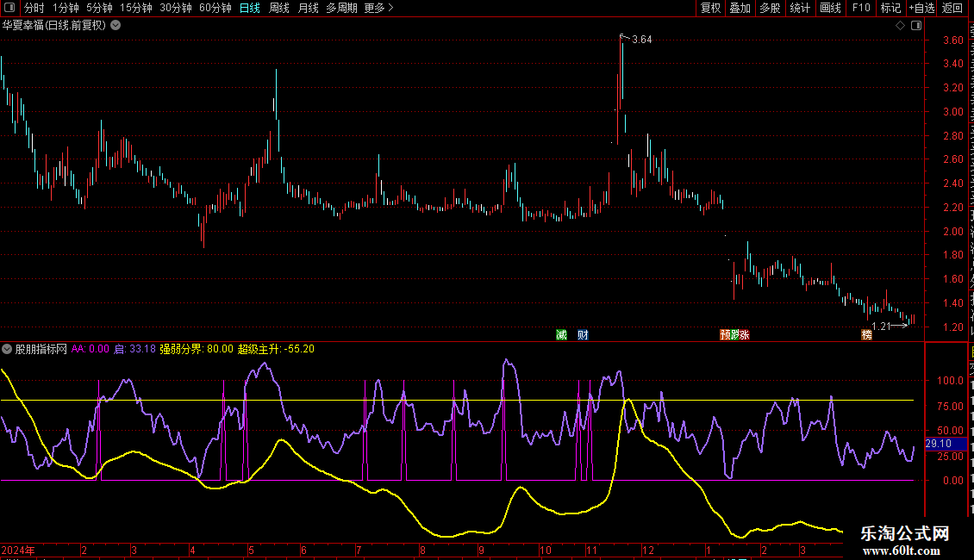Toggle the right side panel icon
This screenshot has height=560, width=974.
coord(916,26)
